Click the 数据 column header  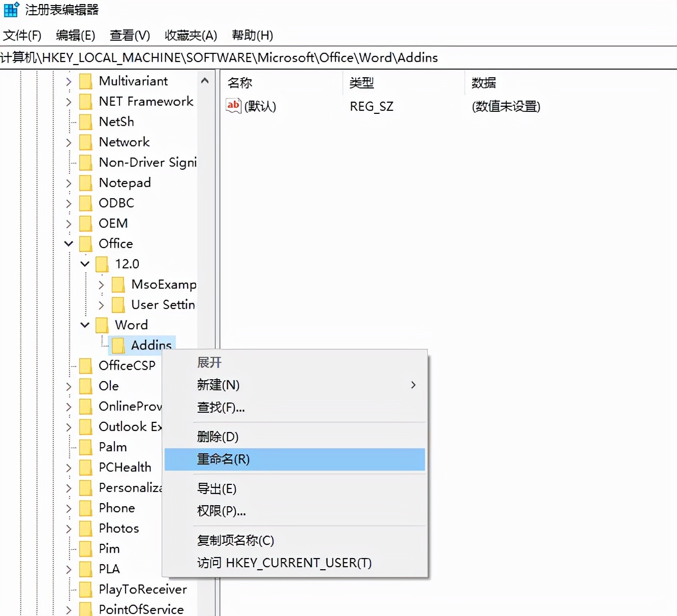[484, 83]
